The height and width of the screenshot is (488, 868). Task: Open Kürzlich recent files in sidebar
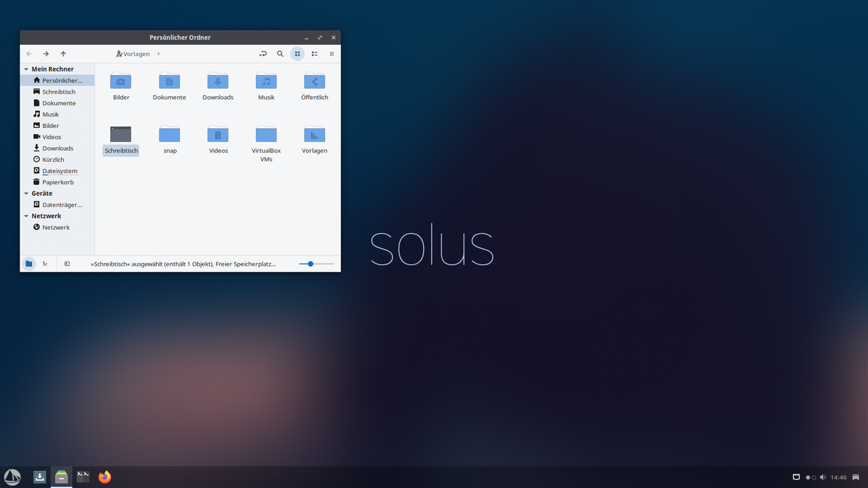(58, 159)
